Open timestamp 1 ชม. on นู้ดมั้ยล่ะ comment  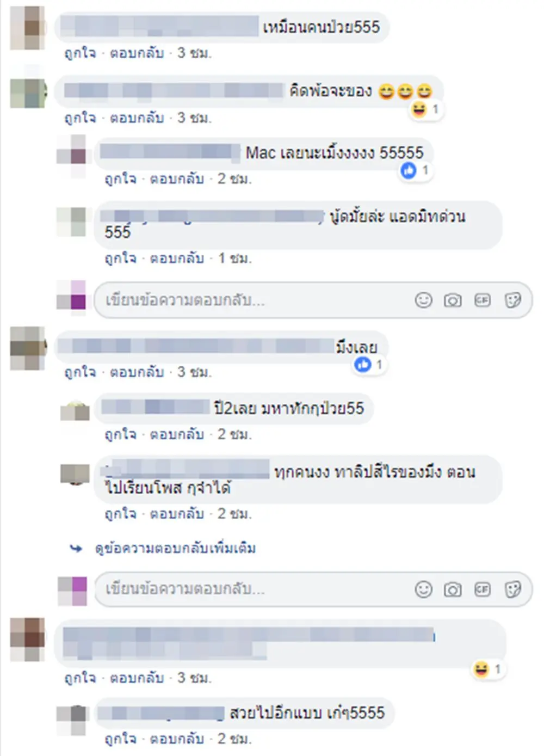click(x=235, y=258)
